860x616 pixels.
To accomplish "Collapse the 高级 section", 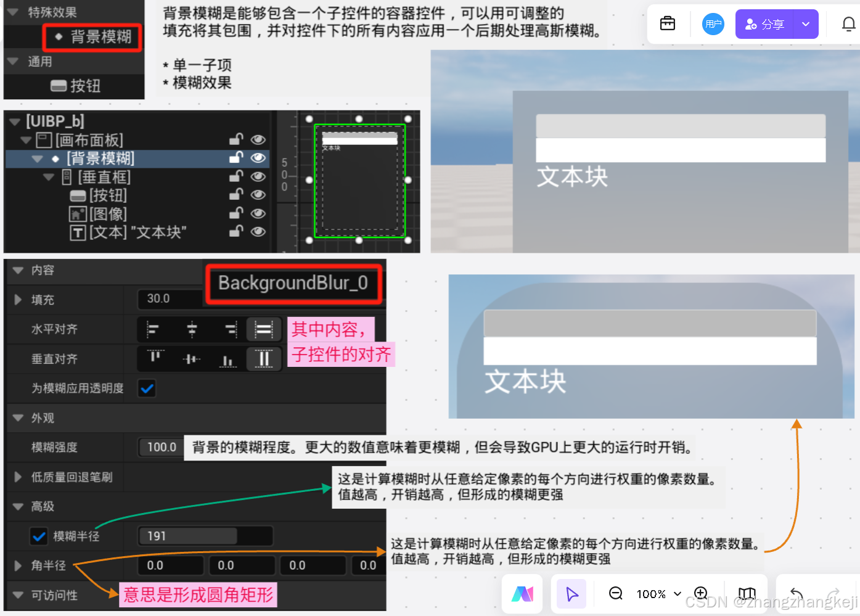I will pos(18,506).
